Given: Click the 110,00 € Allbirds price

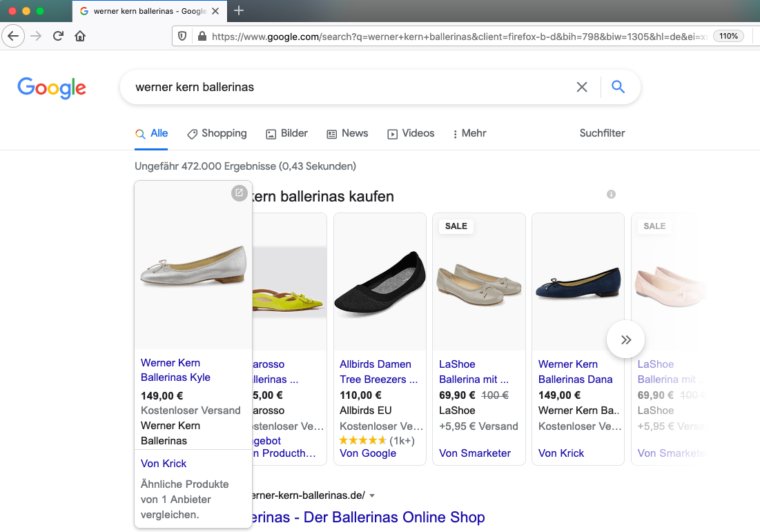Looking at the screenshot, I should tap(360, 395).
